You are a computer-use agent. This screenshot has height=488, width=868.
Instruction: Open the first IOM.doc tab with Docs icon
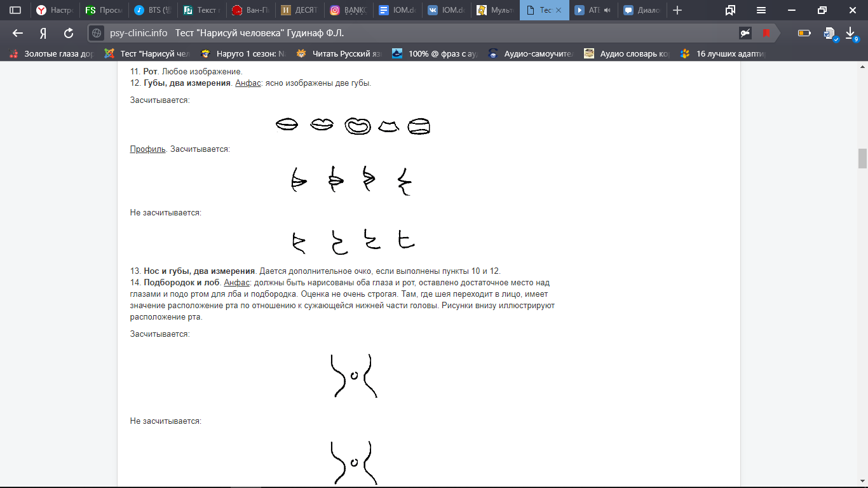click(x=398, y=10)
